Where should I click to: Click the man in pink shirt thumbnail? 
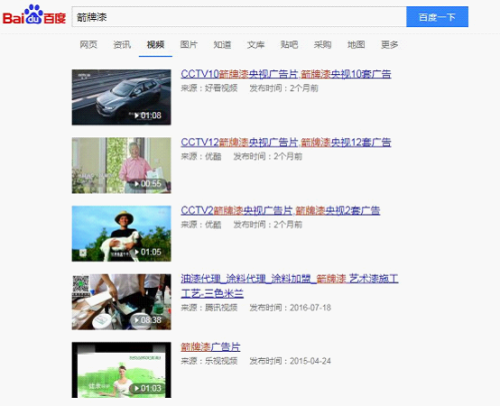coord(121,165)
